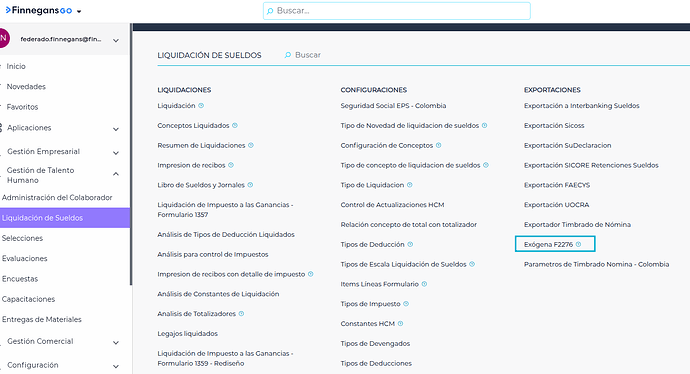
Task: Open Tipos de Devengados link
Action: coord(375,343)
